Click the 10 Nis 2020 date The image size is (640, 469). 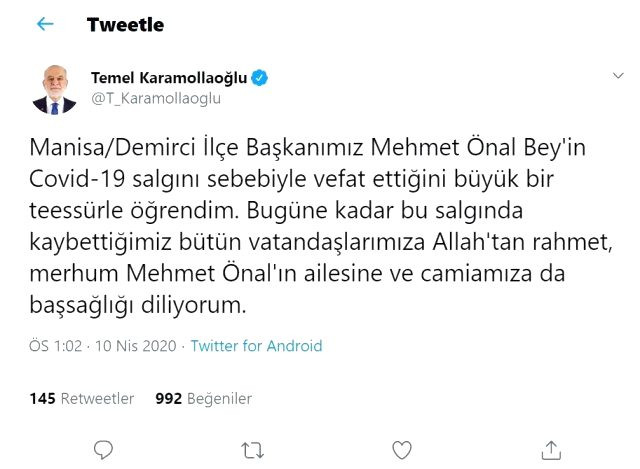136,346
